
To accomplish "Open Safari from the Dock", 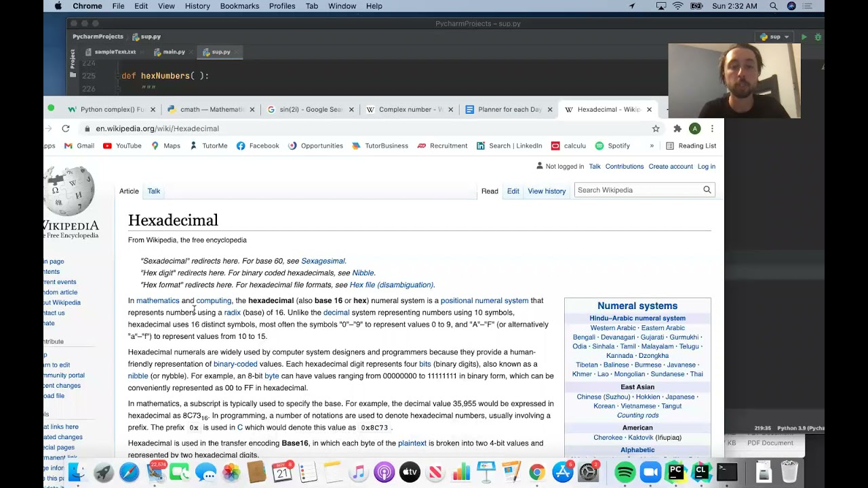I will click(x=129, y=472).
